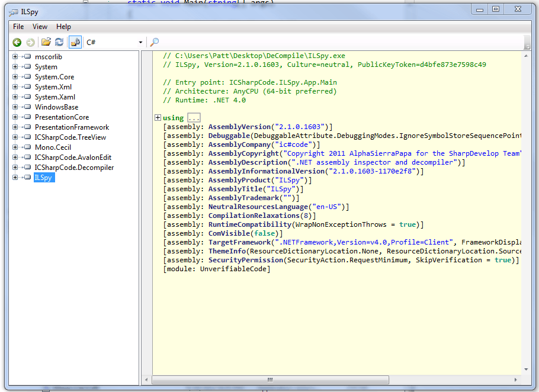
Task: Toggle the highlighted visibility filter toolbar button
Action: point(75,42)
